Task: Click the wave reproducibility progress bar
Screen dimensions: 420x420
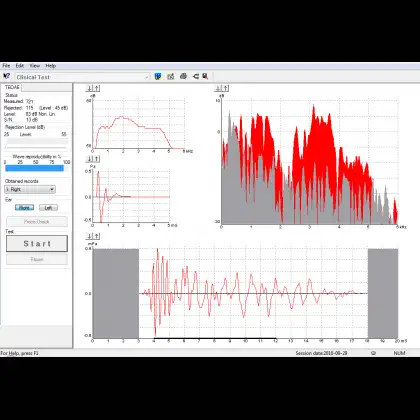Action: point(37,168)
